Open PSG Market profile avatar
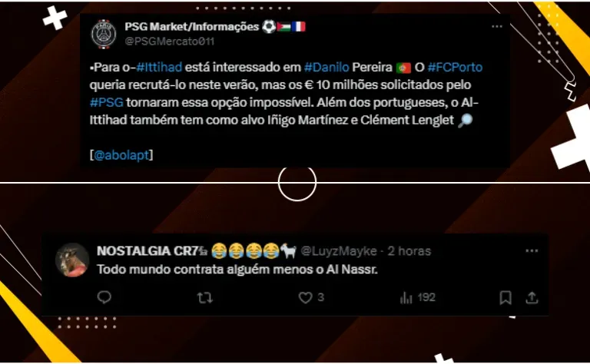Viewport: 590px width, 364px height. pos(104,35)
